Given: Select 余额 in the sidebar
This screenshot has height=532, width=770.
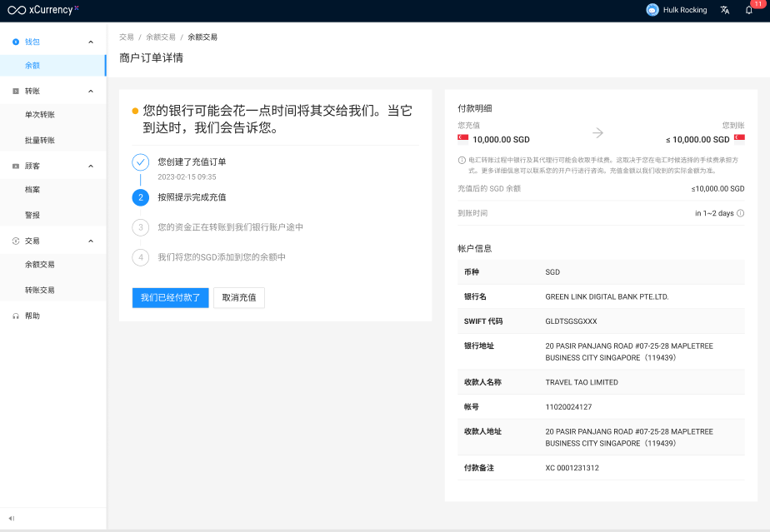Looking at the screenshot, I should 32,65.
